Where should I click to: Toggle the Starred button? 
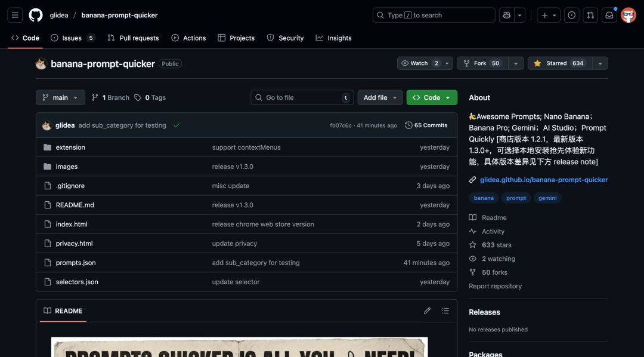(x=560, y=63)
